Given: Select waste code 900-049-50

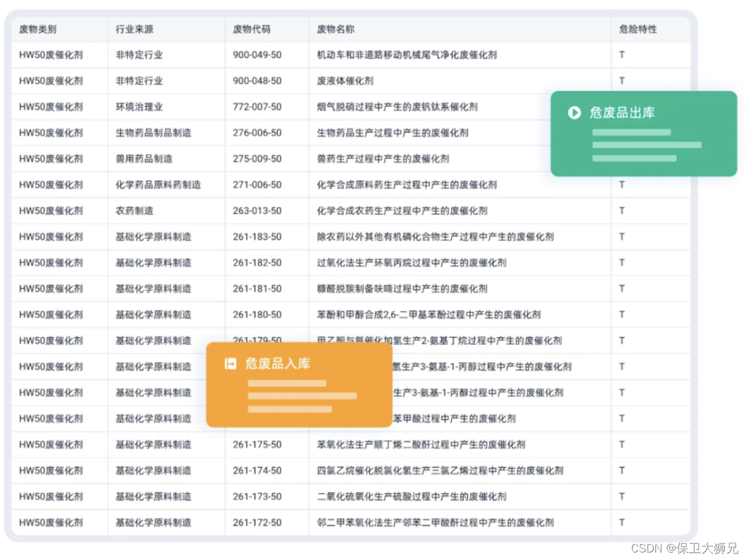Looking at the screenshot, I should click(257, 55).
